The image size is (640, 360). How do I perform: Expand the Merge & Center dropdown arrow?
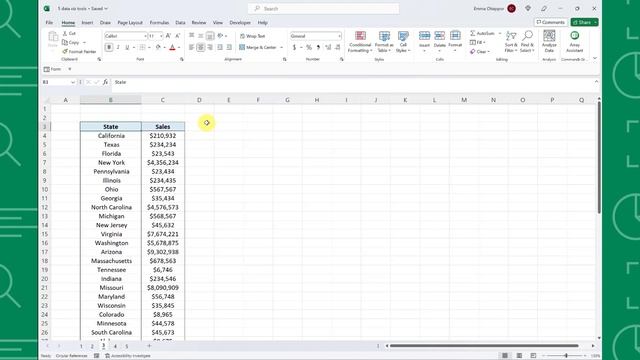(282, 47)
